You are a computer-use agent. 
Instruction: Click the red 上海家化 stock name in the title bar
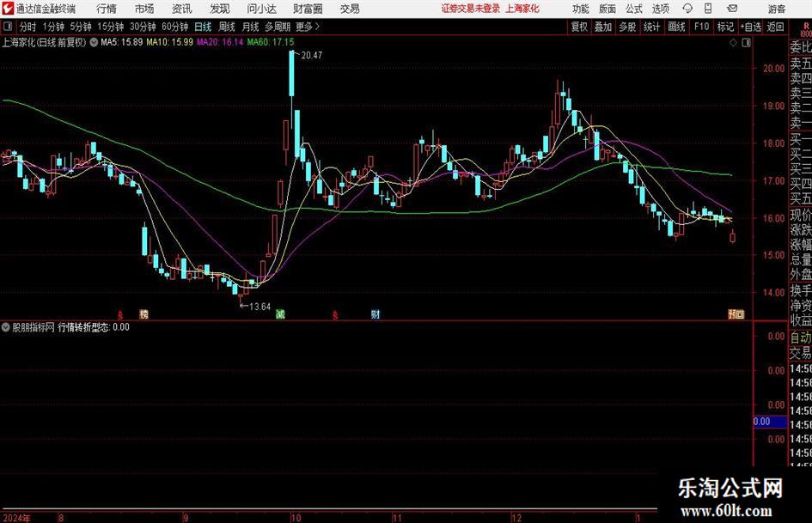(x=522, y=9)
